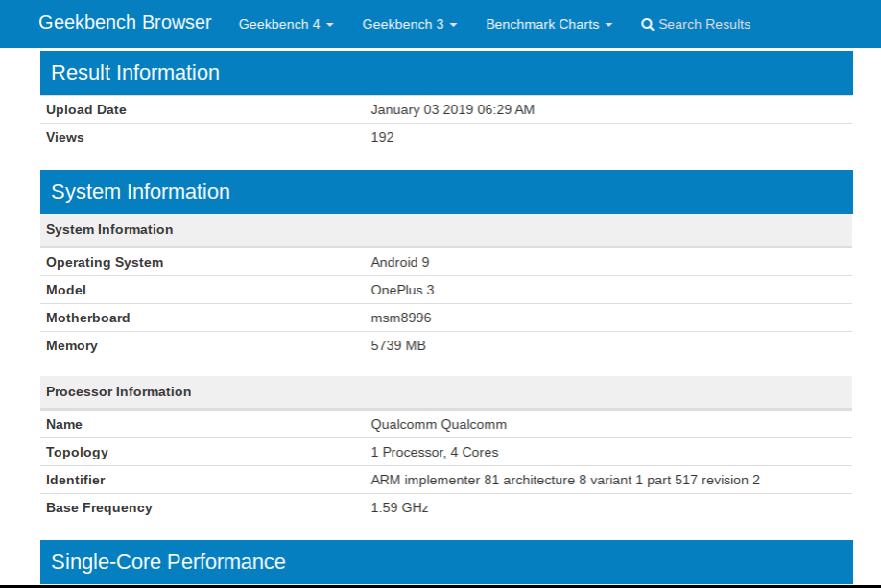The height and width of the screenshot is (588, 881).
Task: Expand the Benchmark Charts dropdown
Action: 549,24
